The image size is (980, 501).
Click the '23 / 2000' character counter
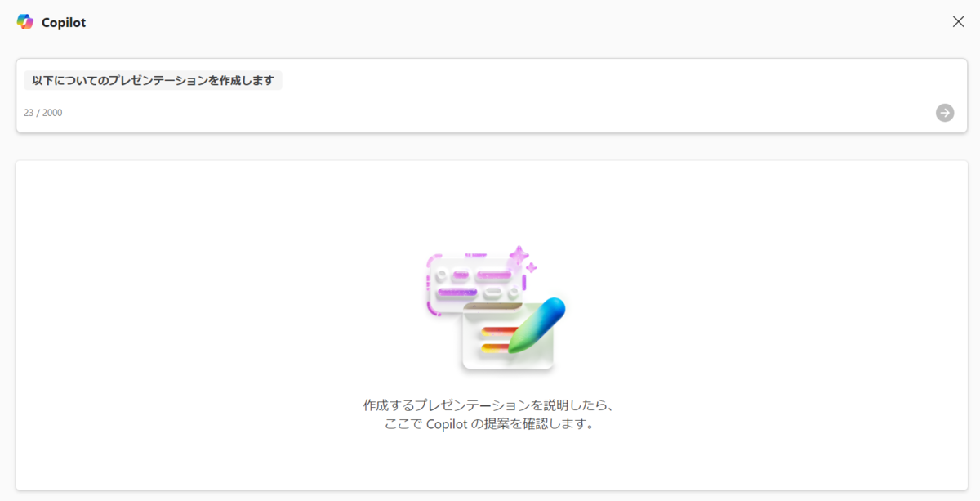pos(43,113)
